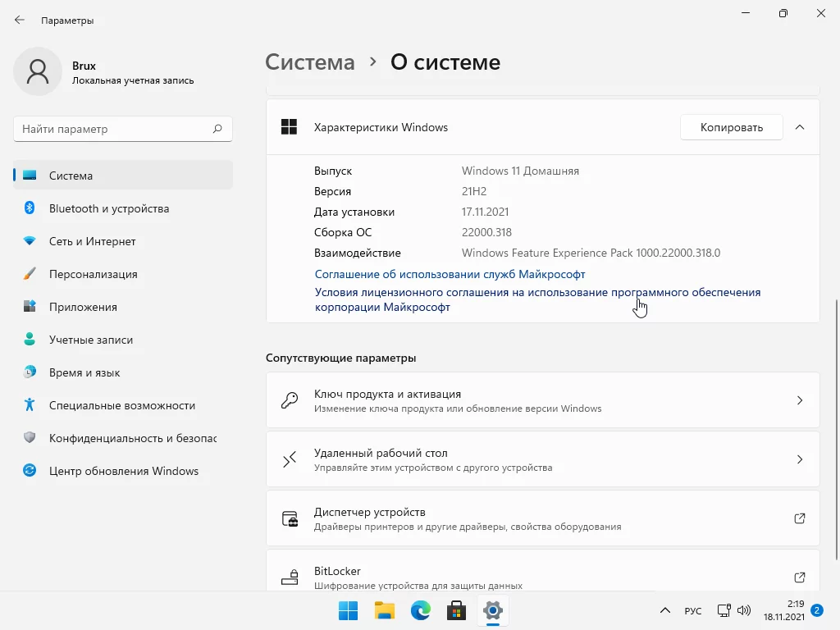840x630 pixels.
Task: Open Специальные возможности settings
Action: coord(121,405)
